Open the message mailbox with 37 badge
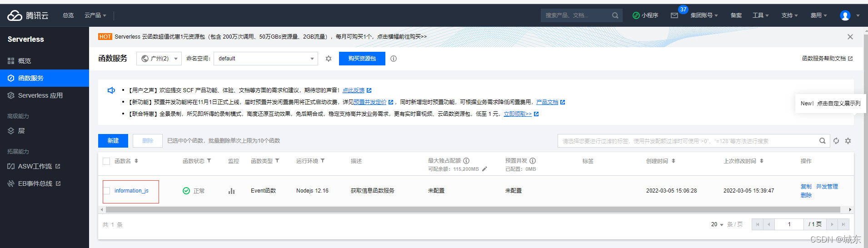868x248 pixels. pyautogui.click(x=674, y=15)
